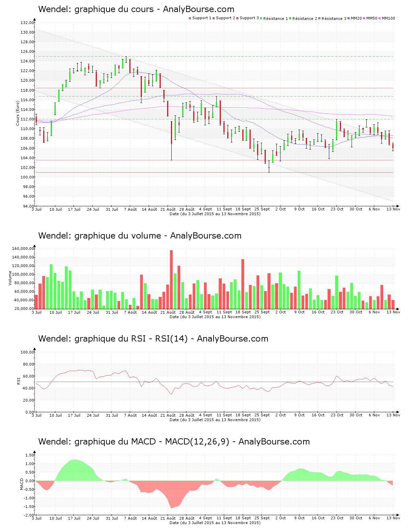Click the date range caption under the volume chart

[215, 317]
